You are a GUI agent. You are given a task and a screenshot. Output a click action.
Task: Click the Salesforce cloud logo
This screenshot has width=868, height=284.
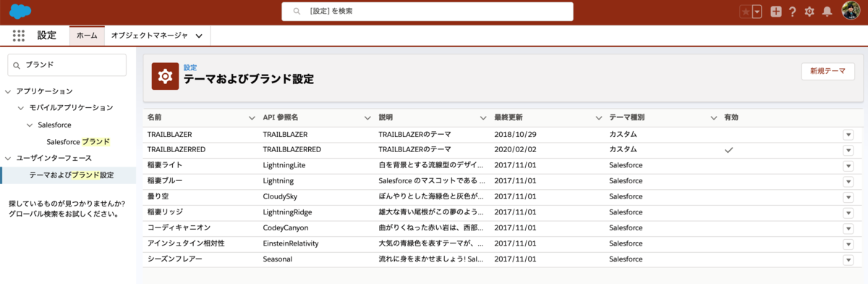(20, 11)
